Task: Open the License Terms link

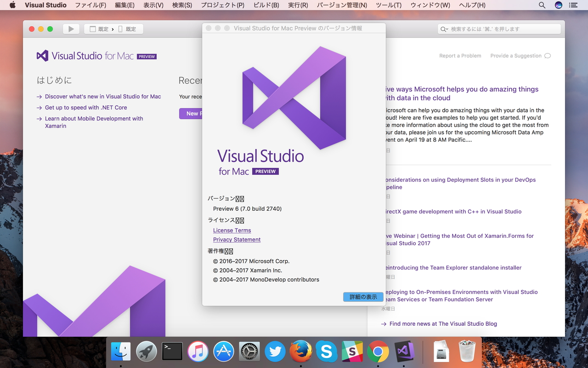Action: 232,230
